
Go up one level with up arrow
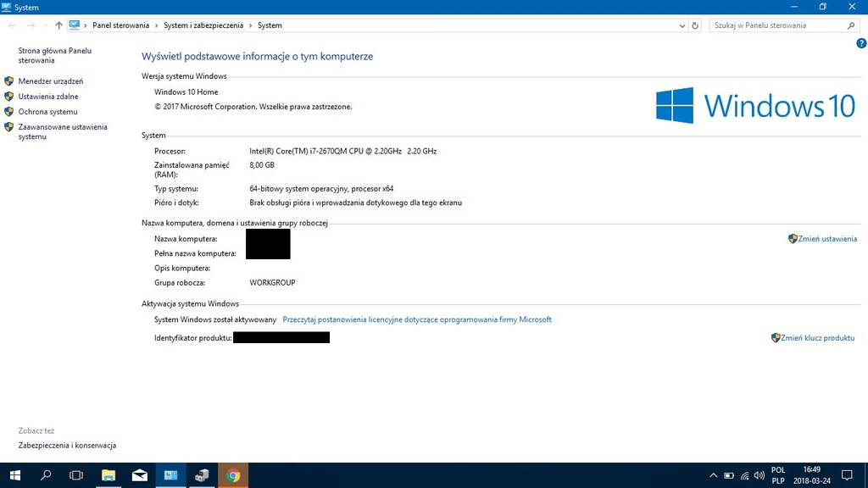point(58,25)
